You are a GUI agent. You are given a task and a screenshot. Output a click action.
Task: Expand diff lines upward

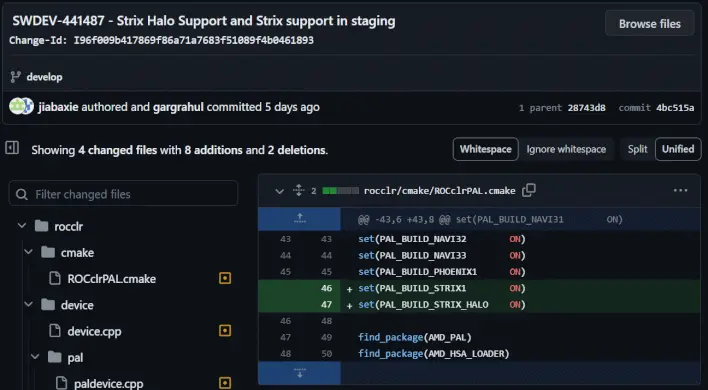pyautogui.click(x=299, y=219)
